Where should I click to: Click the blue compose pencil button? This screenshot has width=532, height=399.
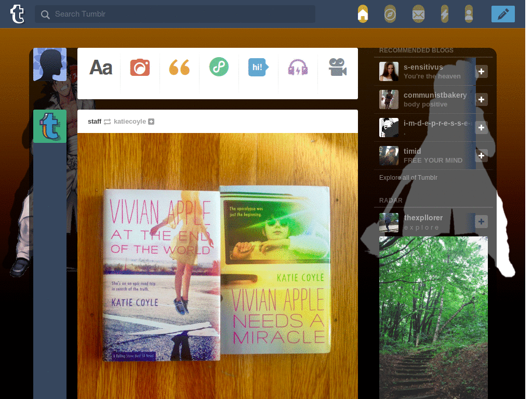(503, 14)
